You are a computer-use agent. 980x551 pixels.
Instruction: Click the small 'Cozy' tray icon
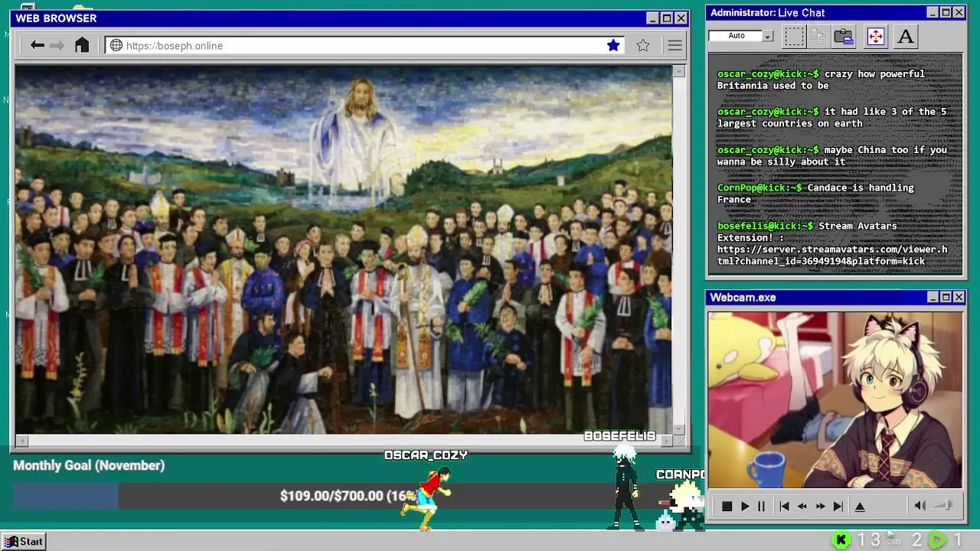click(x=893, y=539)
